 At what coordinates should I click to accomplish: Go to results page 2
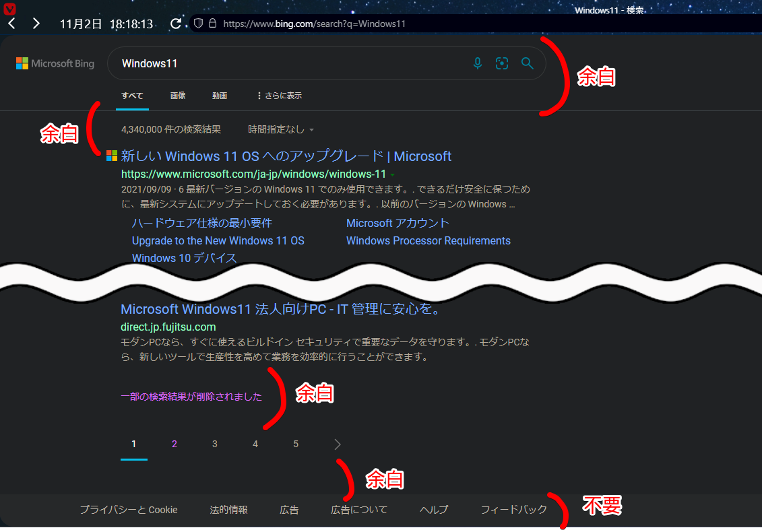coord(174,444)
